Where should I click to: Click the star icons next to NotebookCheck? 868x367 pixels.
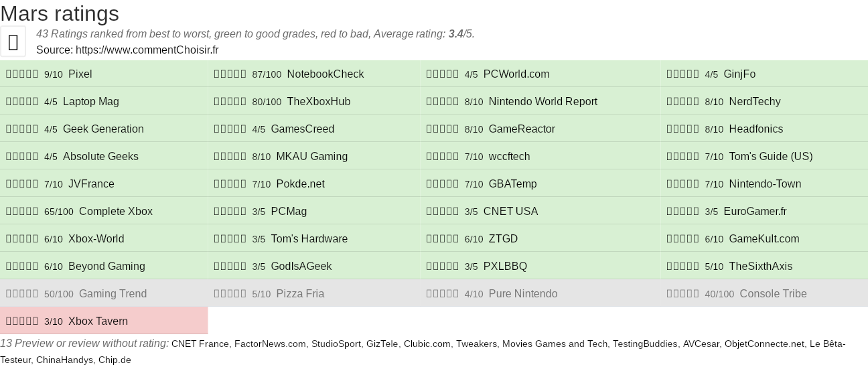click(x=230, y=74)
